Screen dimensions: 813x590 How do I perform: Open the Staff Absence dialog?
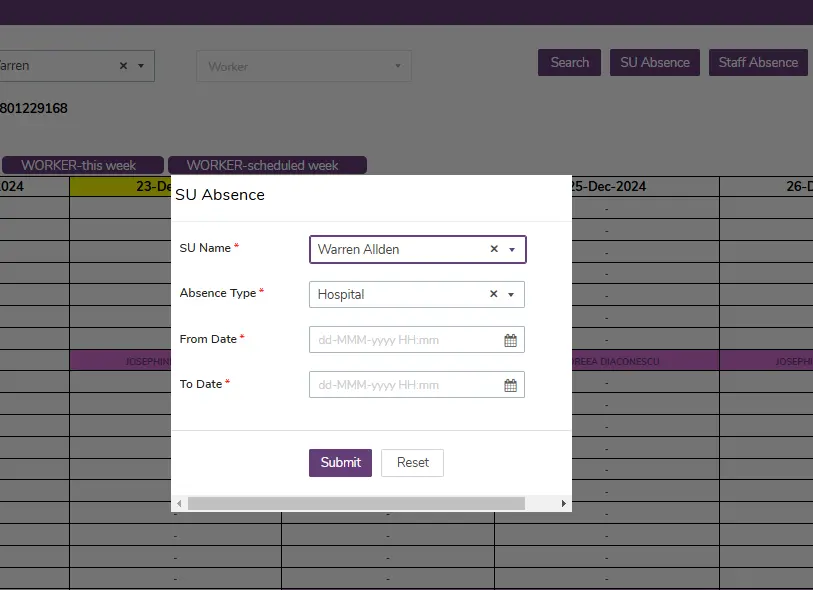click(x=758, y=62)
